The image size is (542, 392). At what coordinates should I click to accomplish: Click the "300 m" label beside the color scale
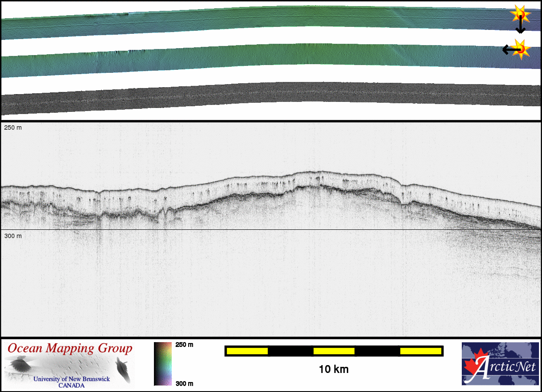click(184, 383)
